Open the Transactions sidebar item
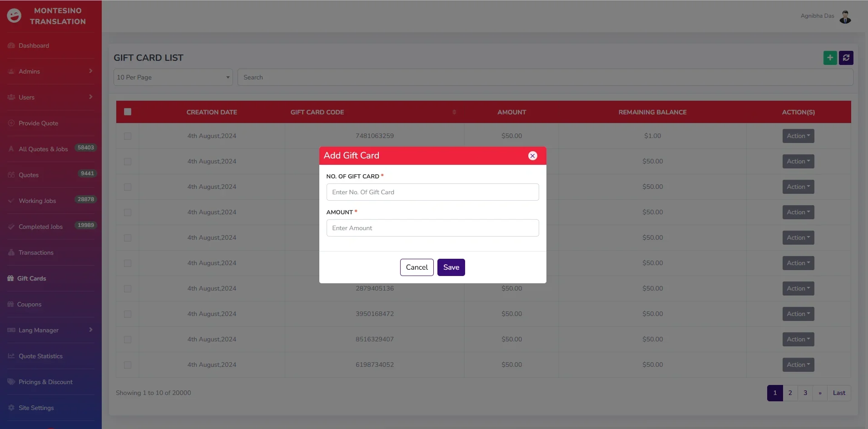The image size is (868, 429). tap(36, 253)
